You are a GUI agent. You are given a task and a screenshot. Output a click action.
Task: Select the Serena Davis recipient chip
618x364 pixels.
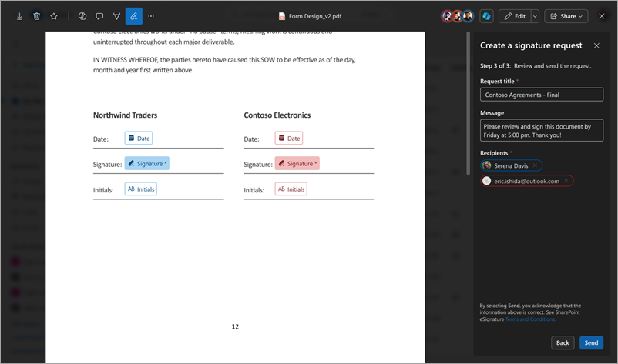(511, 165)
